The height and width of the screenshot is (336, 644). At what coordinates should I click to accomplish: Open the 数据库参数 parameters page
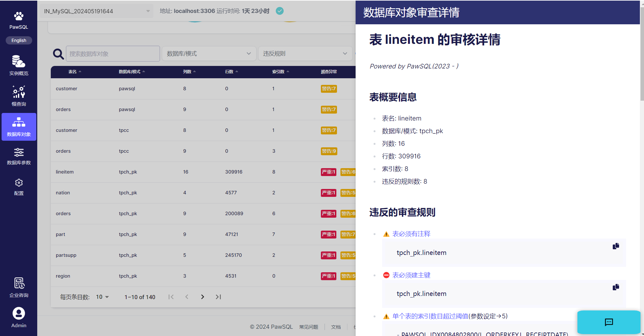tap(19, 156)
